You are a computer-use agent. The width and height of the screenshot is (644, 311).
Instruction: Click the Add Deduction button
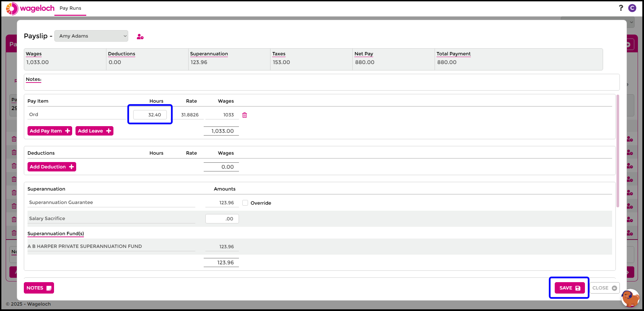[52, 167]
